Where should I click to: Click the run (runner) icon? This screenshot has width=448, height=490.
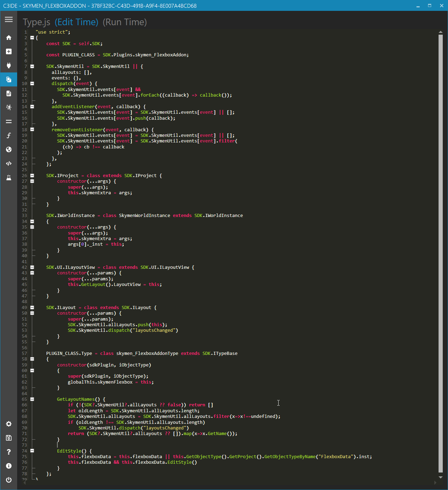(x=9, y=107)
